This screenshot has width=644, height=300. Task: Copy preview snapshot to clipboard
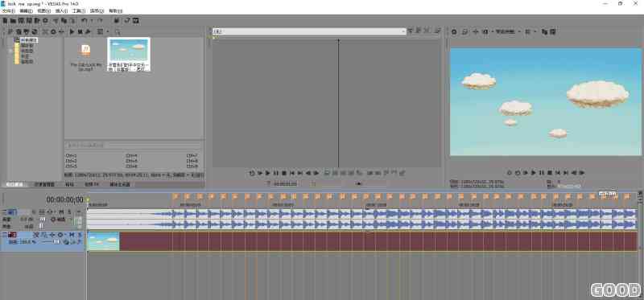point(545,31)
